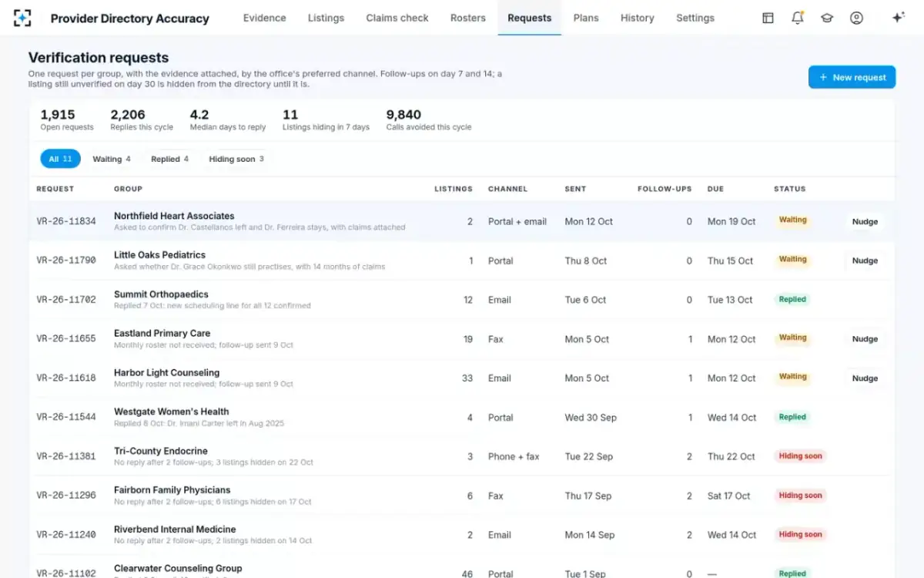Open request VR-26-11790

(66, 260)
